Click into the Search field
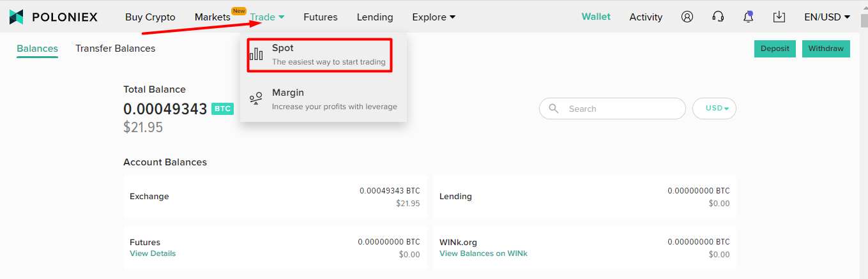The width and height of the screenshot is (868, 279). coord(613,109)
